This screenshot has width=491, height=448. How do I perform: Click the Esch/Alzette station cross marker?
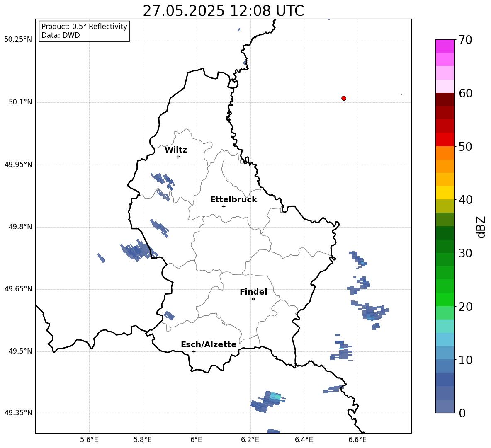194,351
